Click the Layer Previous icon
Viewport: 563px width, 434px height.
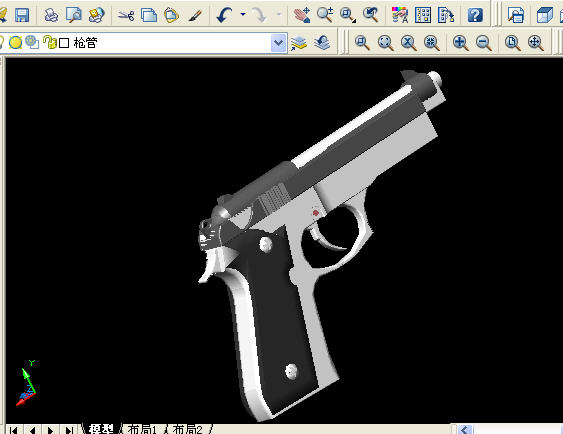[322, 43]
